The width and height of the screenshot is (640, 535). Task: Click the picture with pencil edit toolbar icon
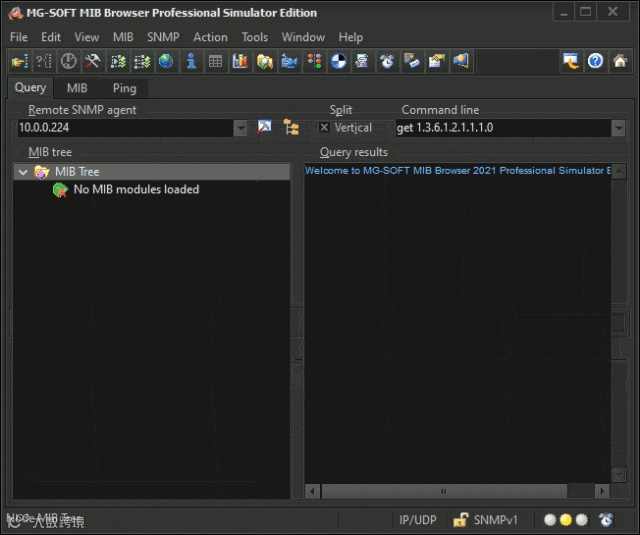coord(436,61)
